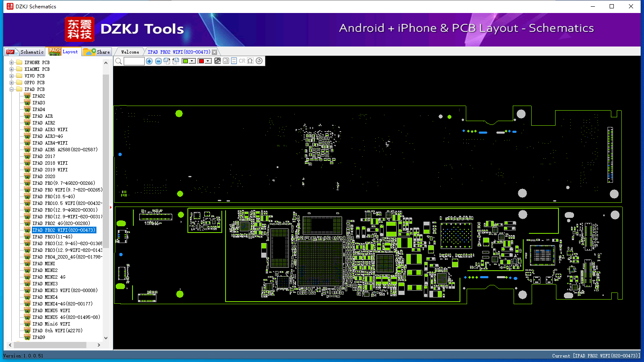This screenshot has width=644, height=362.
Task: Click the PADS file icon beside IPAD9
Action: [x=27, y=337]
